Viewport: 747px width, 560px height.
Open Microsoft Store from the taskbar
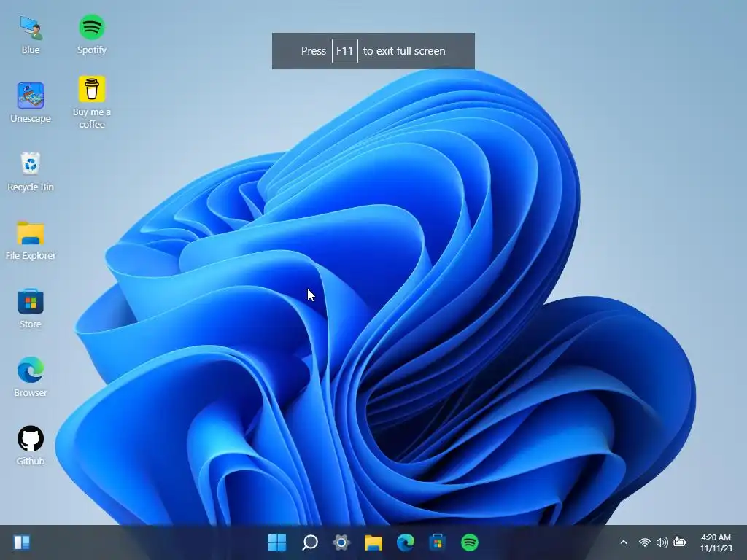438,542
